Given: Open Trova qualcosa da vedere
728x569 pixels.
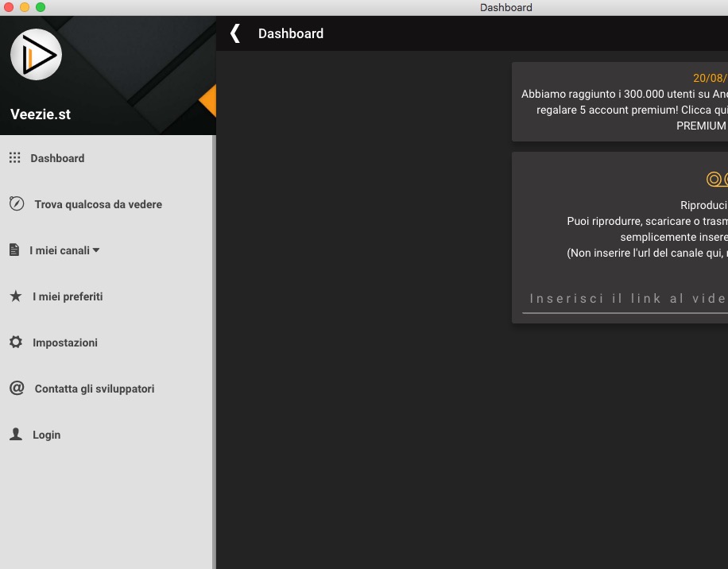Looking at the screenshot, I should 98,204.
